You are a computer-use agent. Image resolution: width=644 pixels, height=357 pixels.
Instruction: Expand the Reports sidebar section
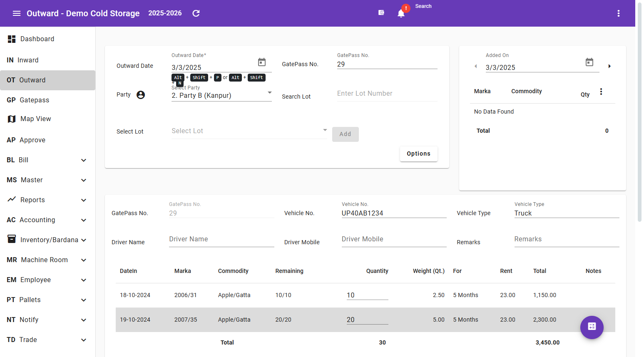pyautogui.click(x=84, y=200)
